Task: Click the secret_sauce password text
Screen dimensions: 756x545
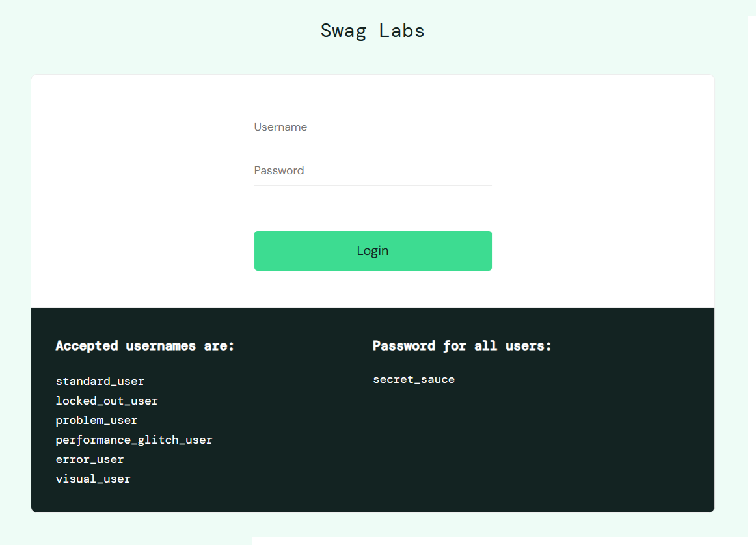Action: [414, 379]
